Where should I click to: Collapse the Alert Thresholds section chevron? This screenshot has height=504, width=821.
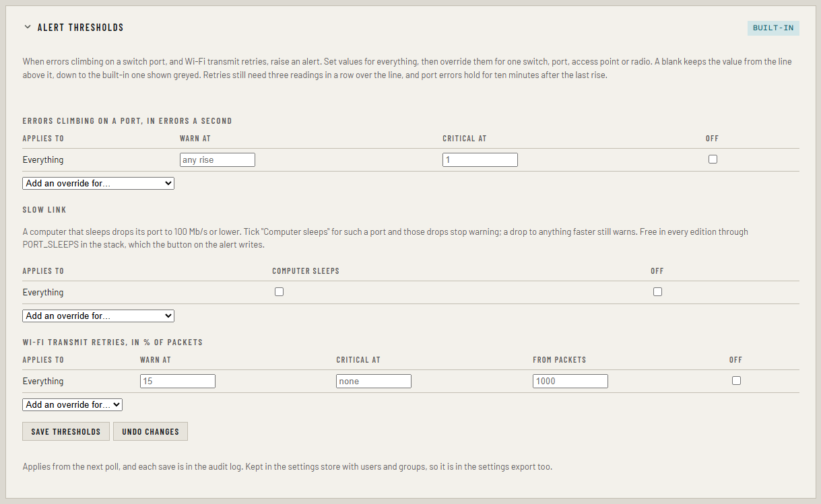28,28
